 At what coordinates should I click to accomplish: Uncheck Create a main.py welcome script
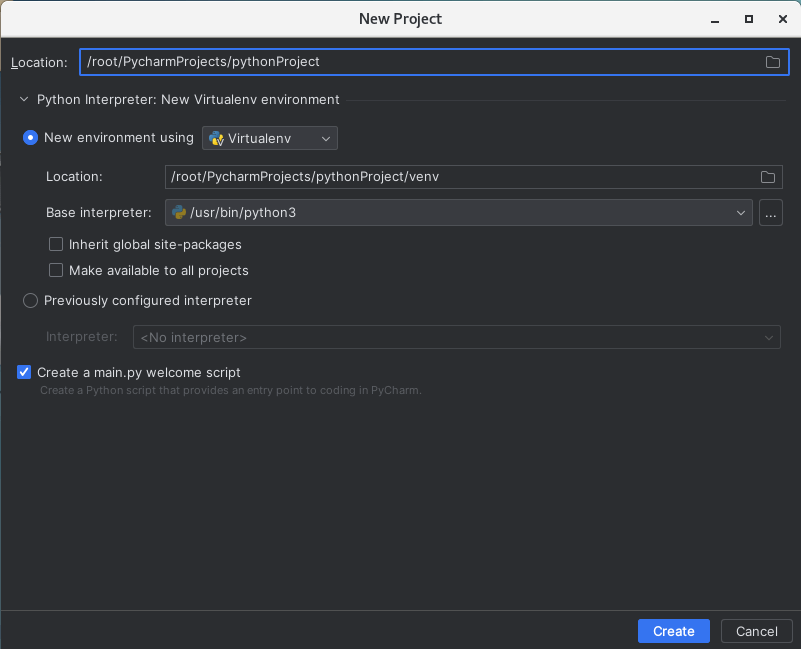click(24, 372)
